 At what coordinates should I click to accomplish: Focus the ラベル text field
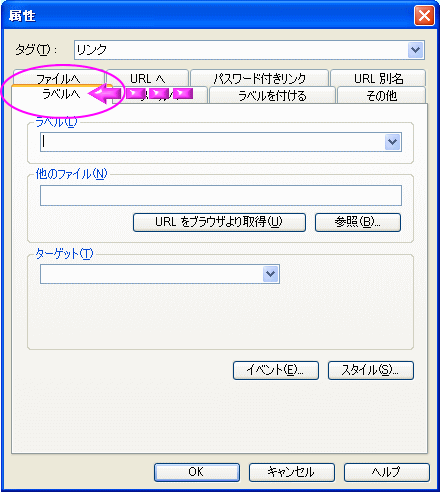click(213, 142)
